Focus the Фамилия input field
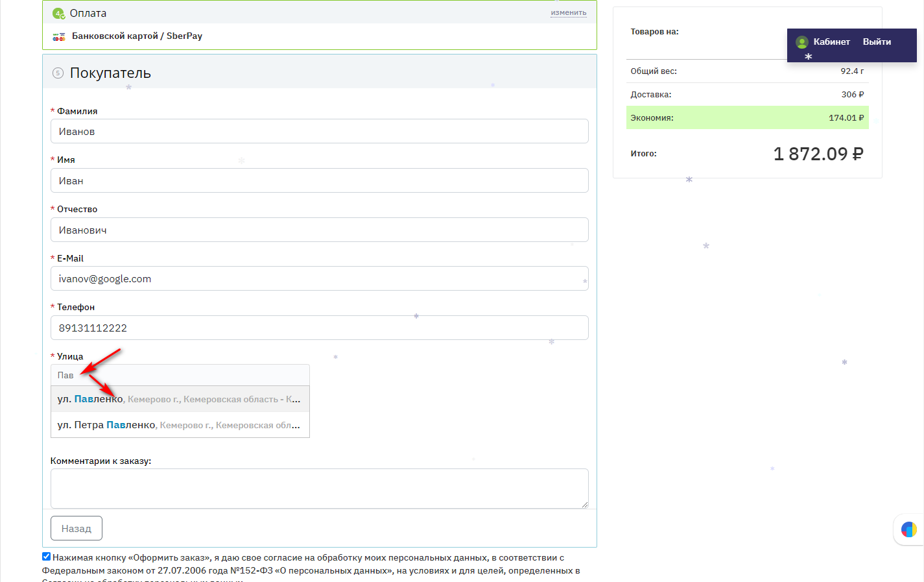The image size is (924, 582). (x=319, y=131)
